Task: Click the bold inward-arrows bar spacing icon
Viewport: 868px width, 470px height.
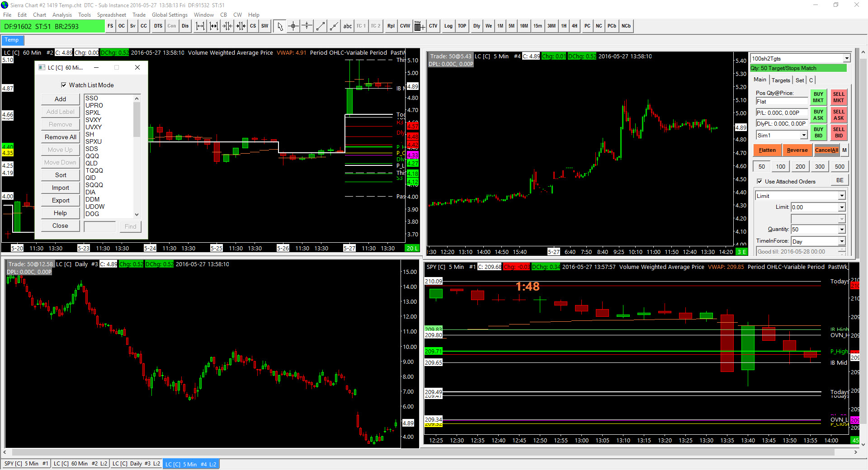Action: 241,26
